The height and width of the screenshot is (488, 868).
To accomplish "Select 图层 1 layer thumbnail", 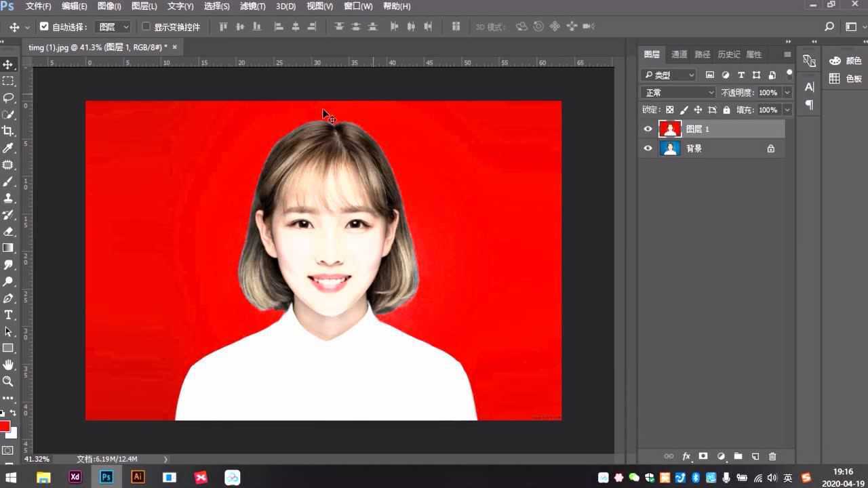I will click(x=670, y=129).
